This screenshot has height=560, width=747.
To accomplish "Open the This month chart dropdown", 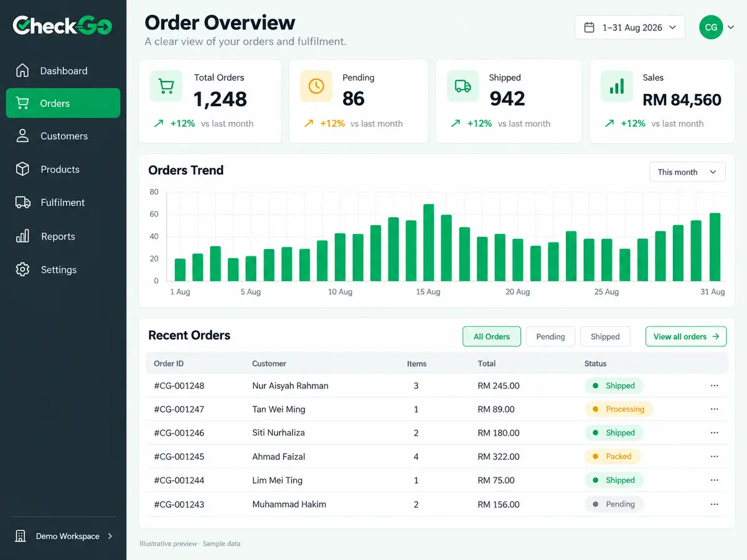I will coord(687,172).
